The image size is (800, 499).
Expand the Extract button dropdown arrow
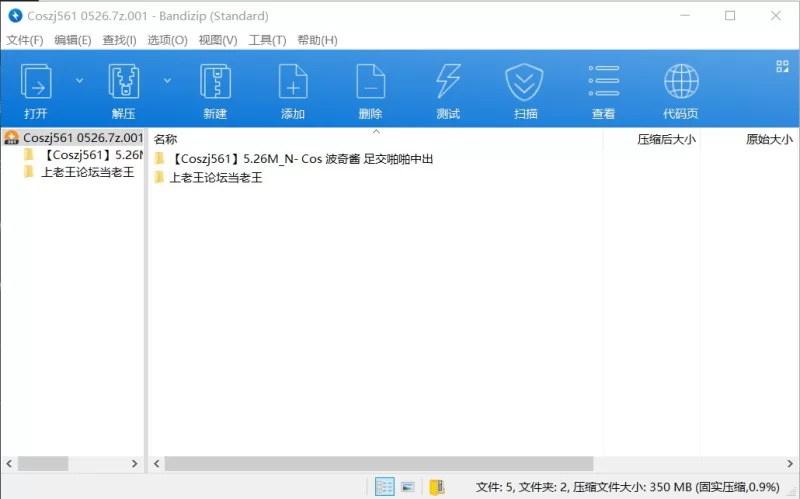(x=167, y=81)
